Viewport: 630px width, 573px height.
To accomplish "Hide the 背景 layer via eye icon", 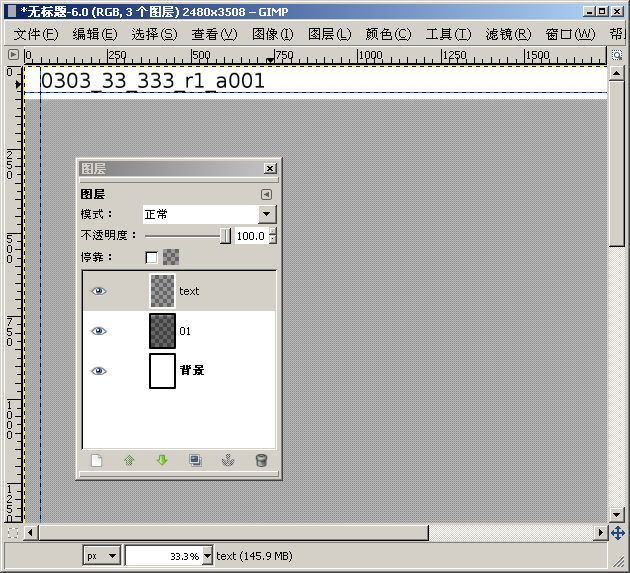I will [x=98, y=370].
